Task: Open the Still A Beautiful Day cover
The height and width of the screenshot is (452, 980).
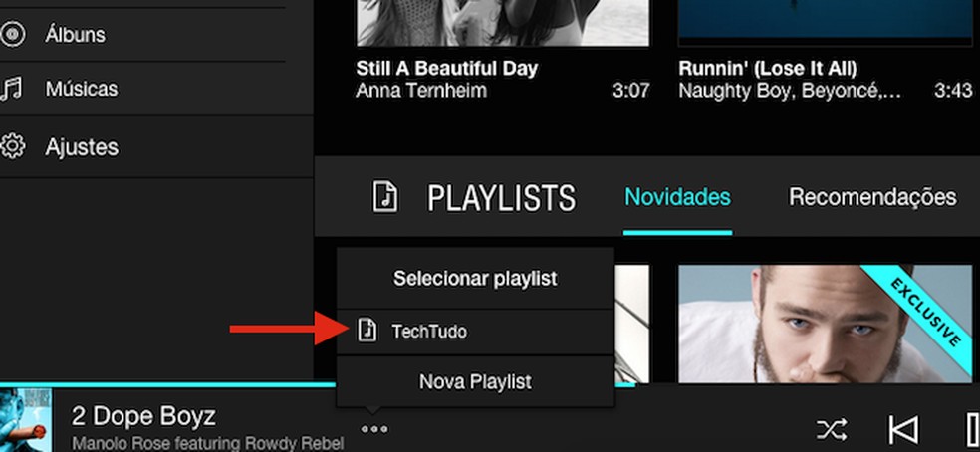Action: pyautogui.click(x=503, y=23)
